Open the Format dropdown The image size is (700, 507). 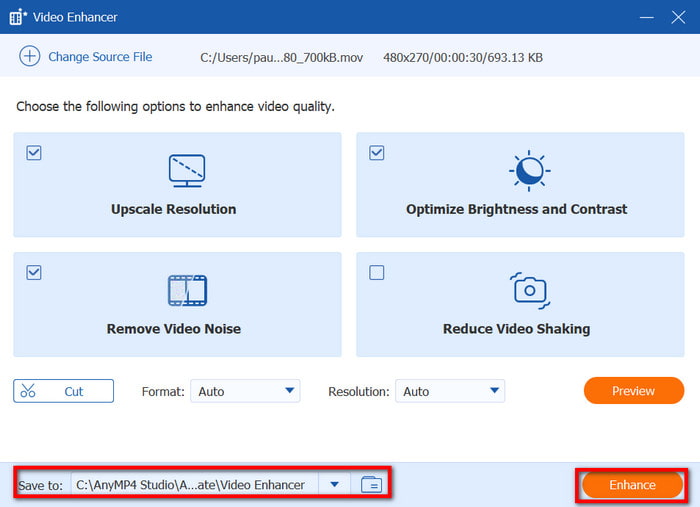click(x=245, y=391)
